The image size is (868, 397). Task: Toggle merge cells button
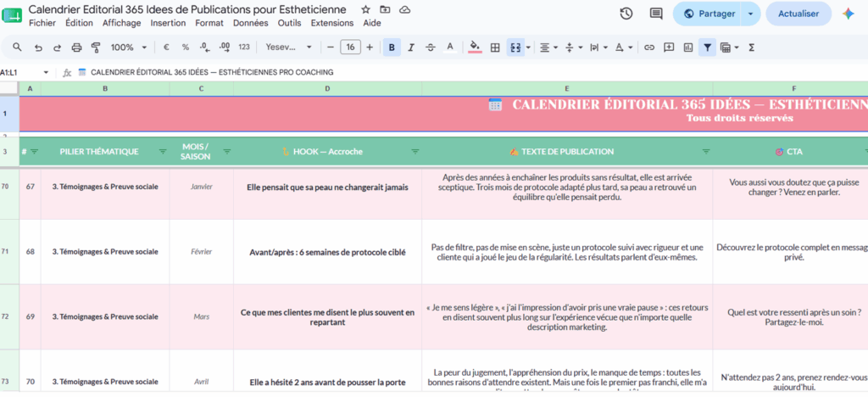[515, 48]
